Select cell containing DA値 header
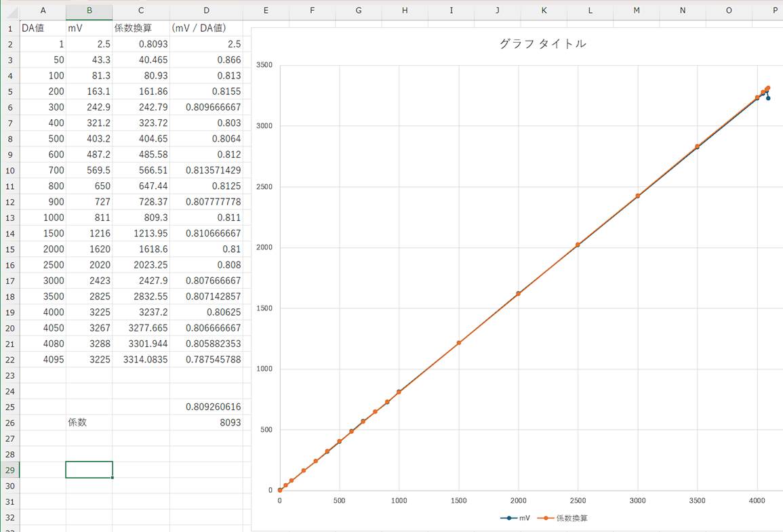The width and height of the screenshot is (783, 532). (x=43, y=28)
